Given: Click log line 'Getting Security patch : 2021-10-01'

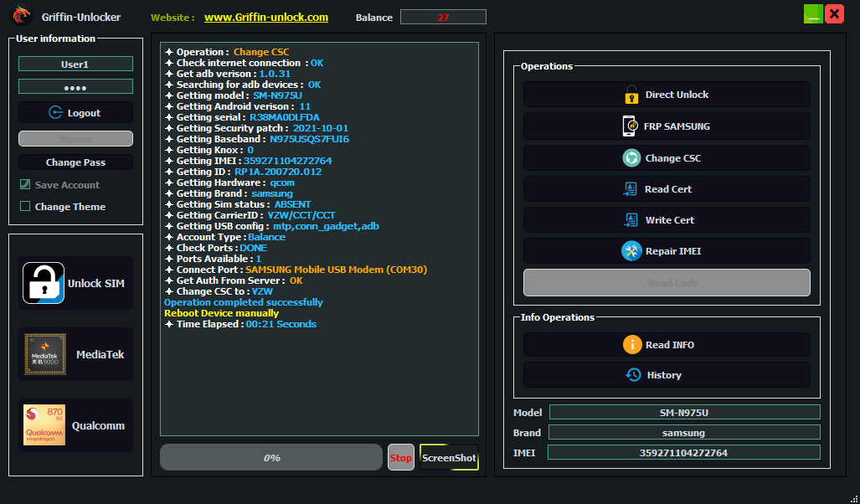Looking at the screenshot, I should pyautogui.click(x=257, y=128).
